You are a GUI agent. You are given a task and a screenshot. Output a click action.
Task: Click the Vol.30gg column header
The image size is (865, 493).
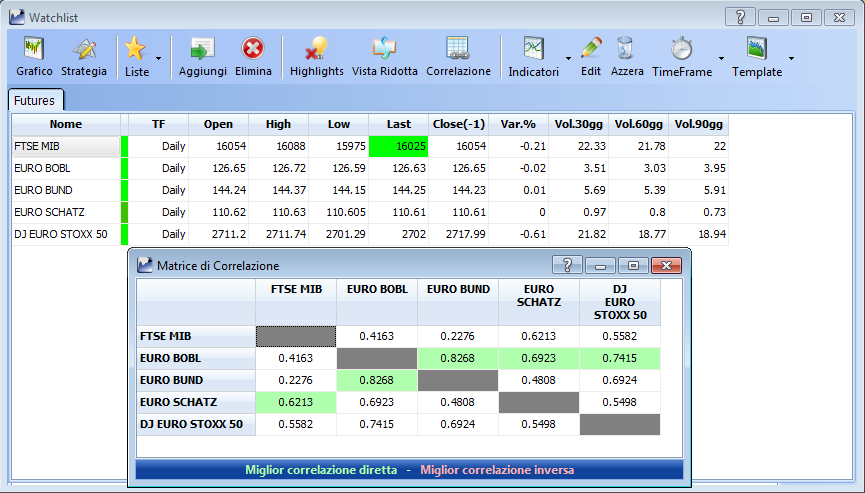tap(579, 124)
